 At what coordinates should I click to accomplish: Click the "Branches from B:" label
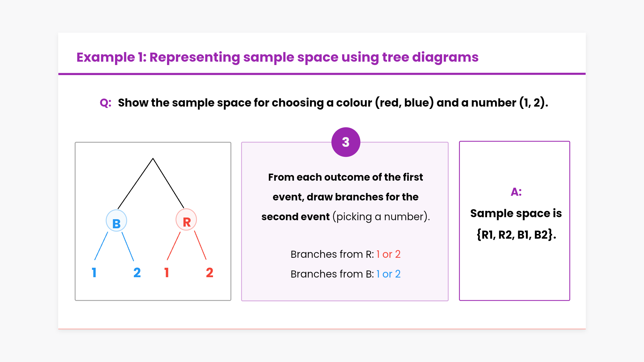(x=332, y=274)
